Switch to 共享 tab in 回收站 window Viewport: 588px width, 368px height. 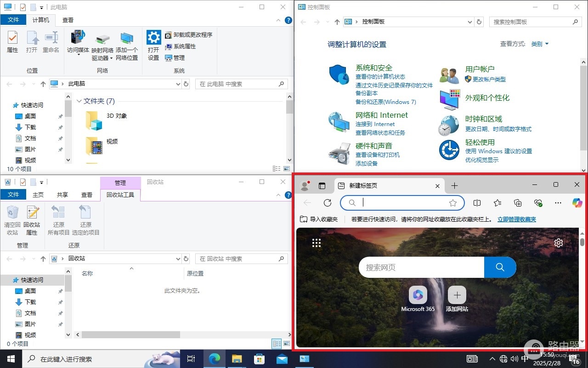tap(62, 195)
